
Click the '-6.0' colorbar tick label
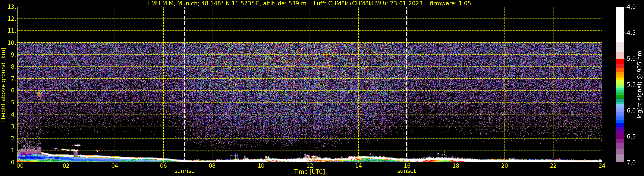click(x=630, y=111)
